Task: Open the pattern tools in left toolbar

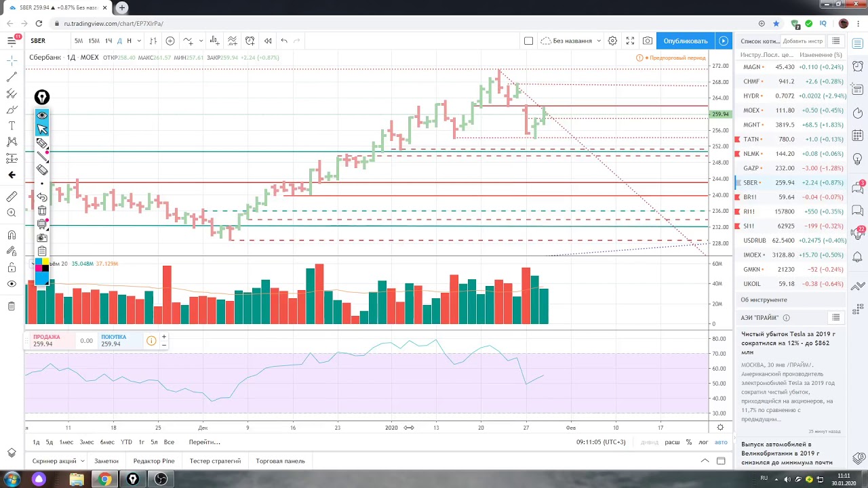Action: (12, 142)
